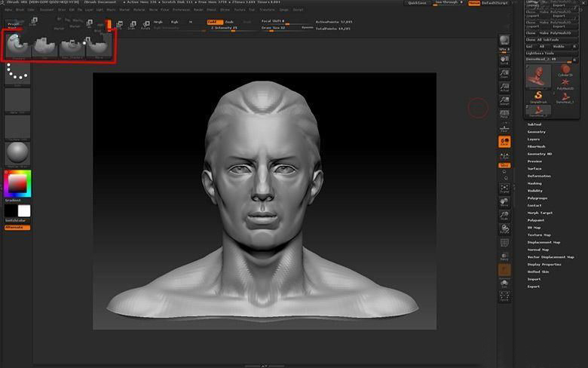The width and height of the screenshot is (588, 368).
Task: Expand the Morph Target sub-palette
Action: (540, 213)
